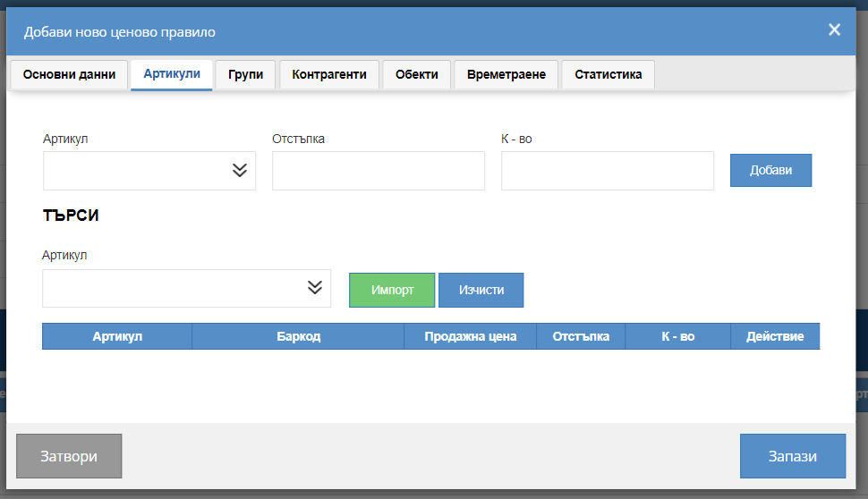Viewport: 868px width, 499px height.
Task: Click the green Импорт button
Action: pos(392,290)
